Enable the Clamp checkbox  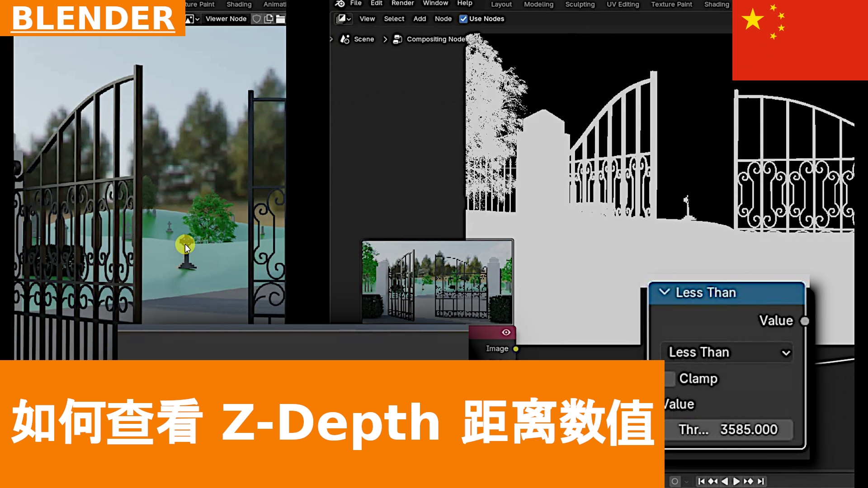click(x=670, y=379)
